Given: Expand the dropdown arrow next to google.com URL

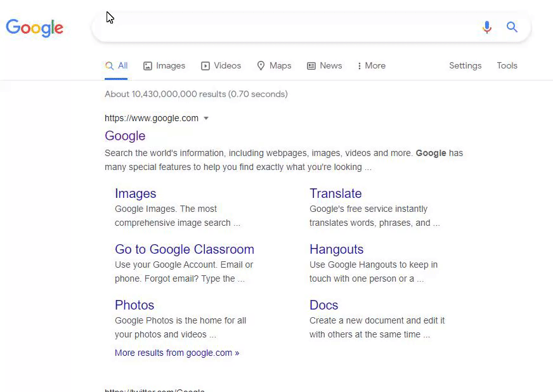Looking at the screenshot, I should point(206,118).
